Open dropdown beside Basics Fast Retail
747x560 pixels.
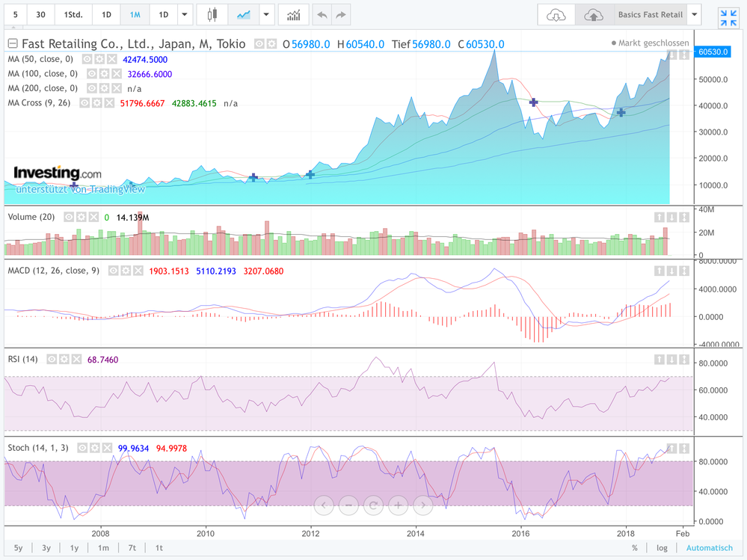point(695,15)
